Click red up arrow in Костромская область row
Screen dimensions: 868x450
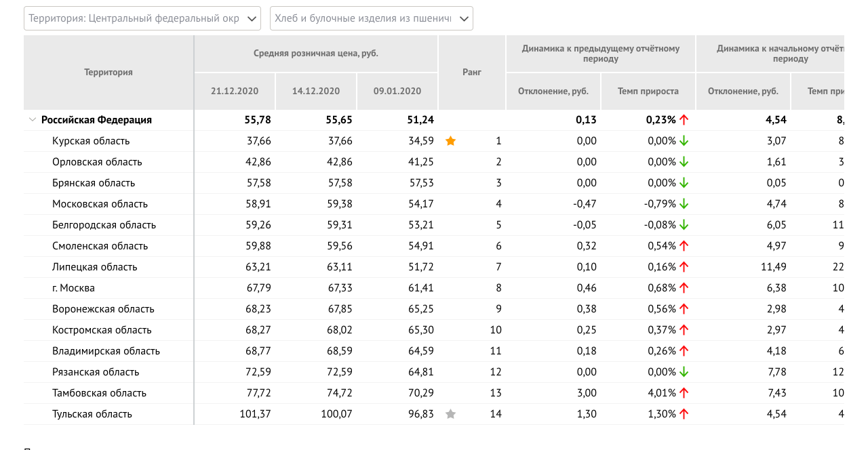pos(684,330)
